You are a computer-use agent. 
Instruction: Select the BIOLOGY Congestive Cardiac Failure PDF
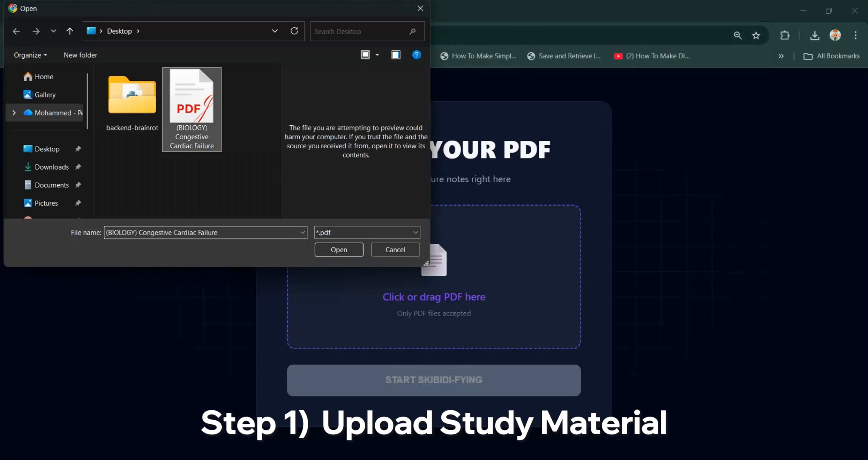coord(192,109)
